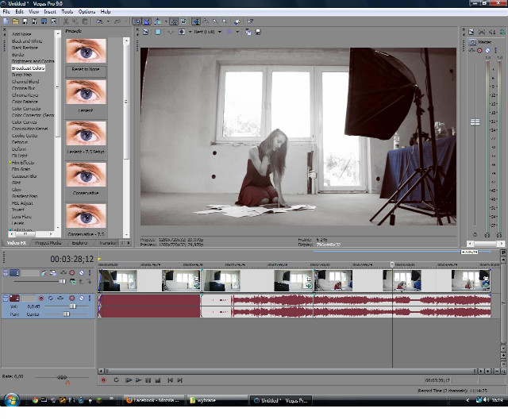
Task: Adjust audio track 2 Vol slider
Action: pos(72,306)
